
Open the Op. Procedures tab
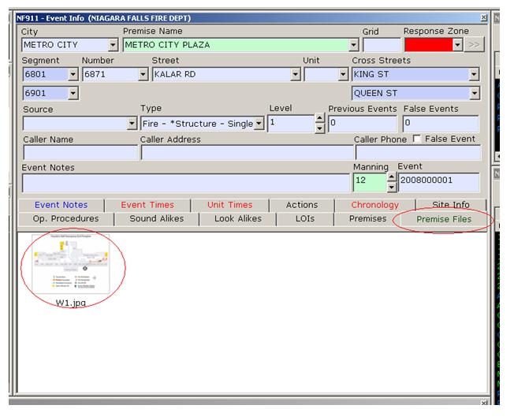61,218
